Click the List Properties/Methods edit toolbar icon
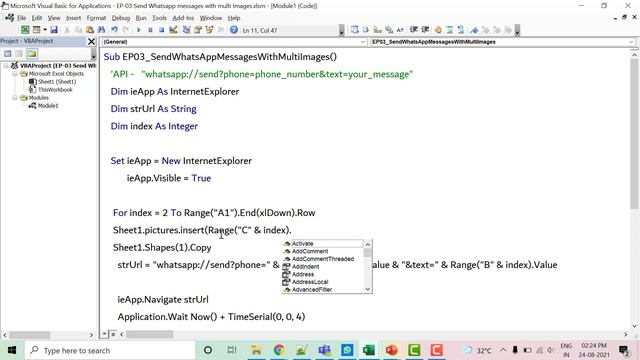This screenshot has height=360, width=640. pyautogui.click(x=355, y=30)
